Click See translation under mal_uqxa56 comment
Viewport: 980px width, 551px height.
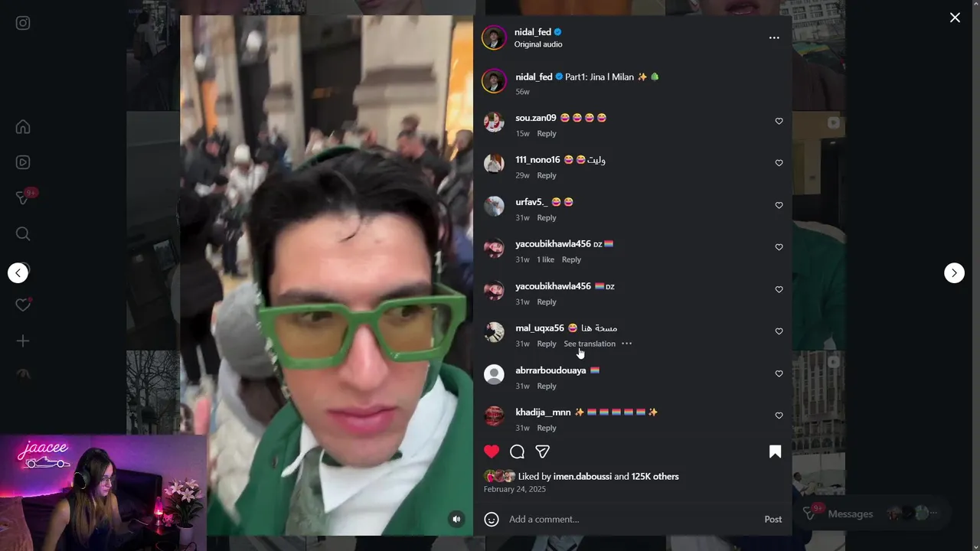[590, 344]
